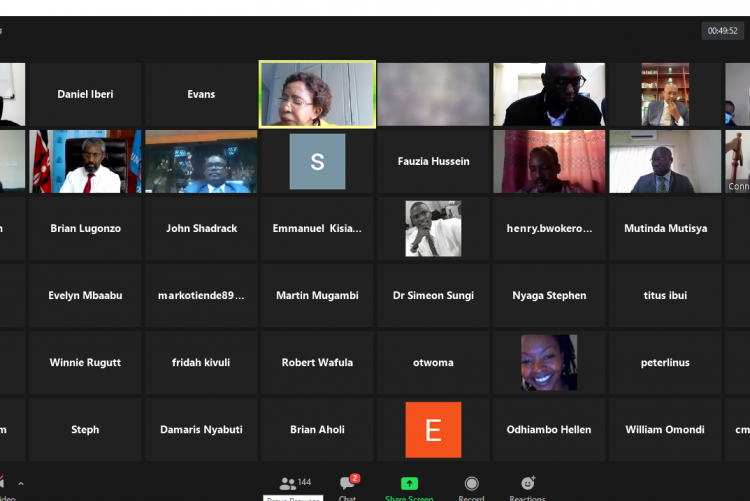
Task: Open the Participants panel icon
Action: 288,484
